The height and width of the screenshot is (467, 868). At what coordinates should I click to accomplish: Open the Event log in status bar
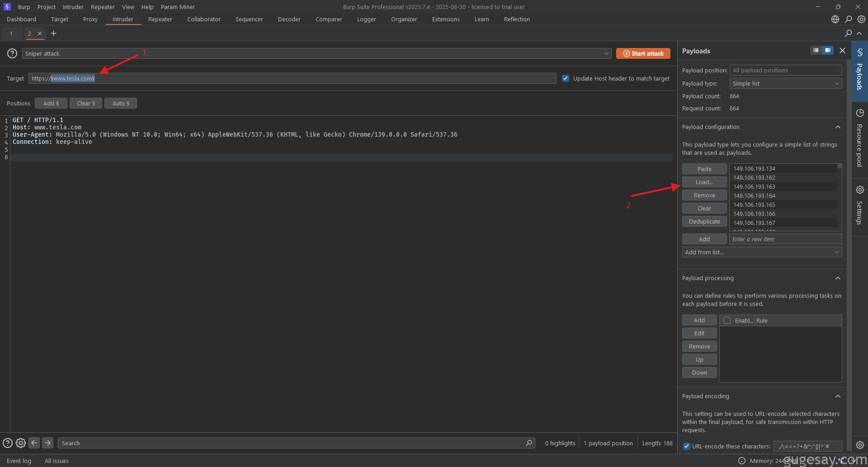click(19, 461)
